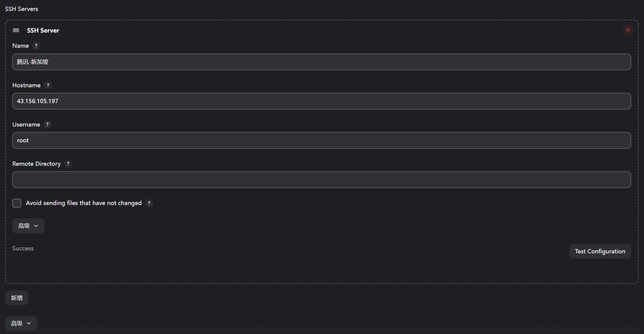Expand the bottom 高级 dropdown below 新增
The image size is (644, 334).
21,323
